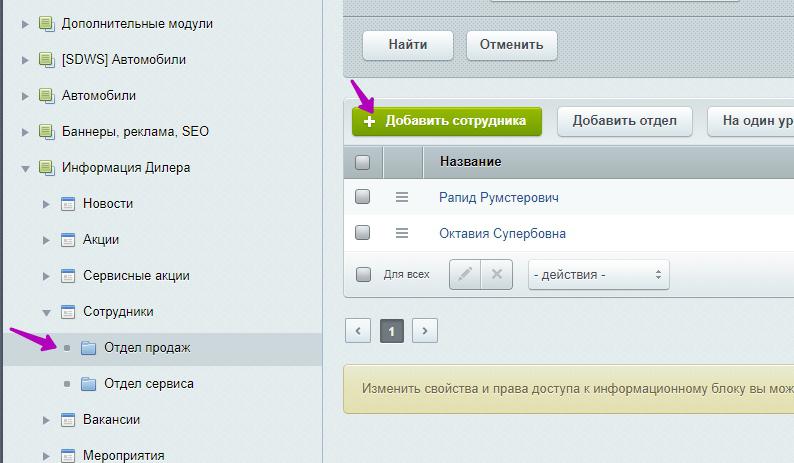Click the Информация Дилера block icon
This screenshot has width=794, height=463.
tap(47, 168)
